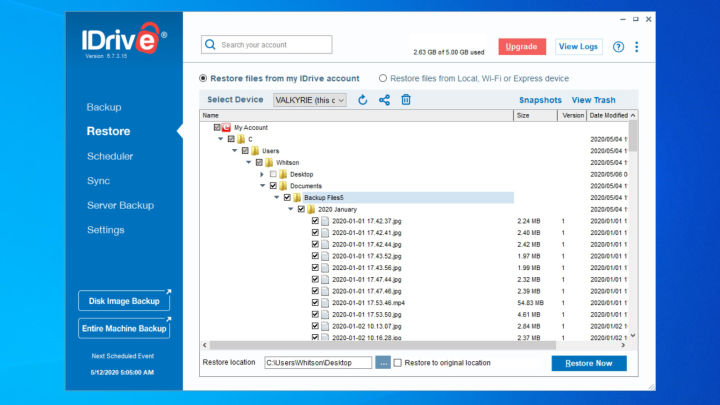The image size is (720, 405).
Task: Uncheck the Documents folder checkbox
Action: pos(273,186)
